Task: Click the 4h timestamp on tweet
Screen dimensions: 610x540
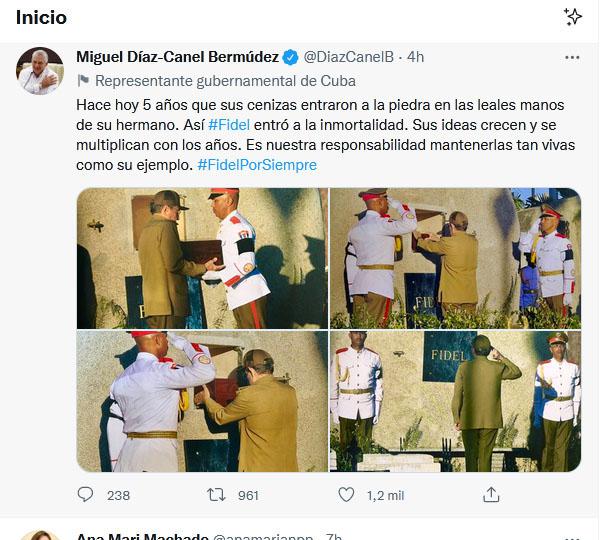Action: point(415,57)
